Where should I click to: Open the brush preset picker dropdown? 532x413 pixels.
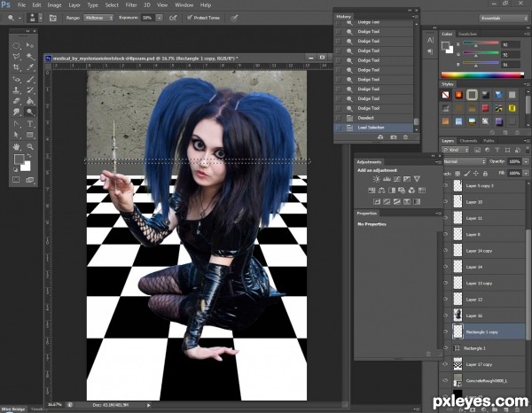(41, 18)
